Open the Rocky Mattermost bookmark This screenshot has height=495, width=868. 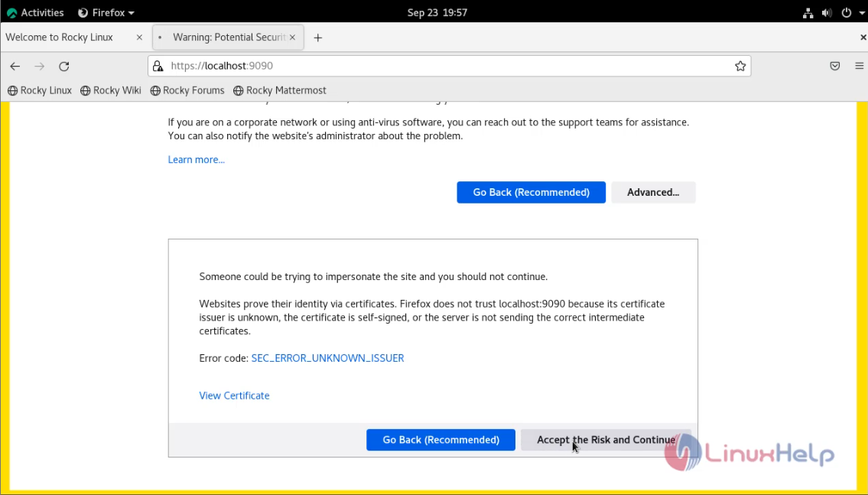[x=280, y=90]
